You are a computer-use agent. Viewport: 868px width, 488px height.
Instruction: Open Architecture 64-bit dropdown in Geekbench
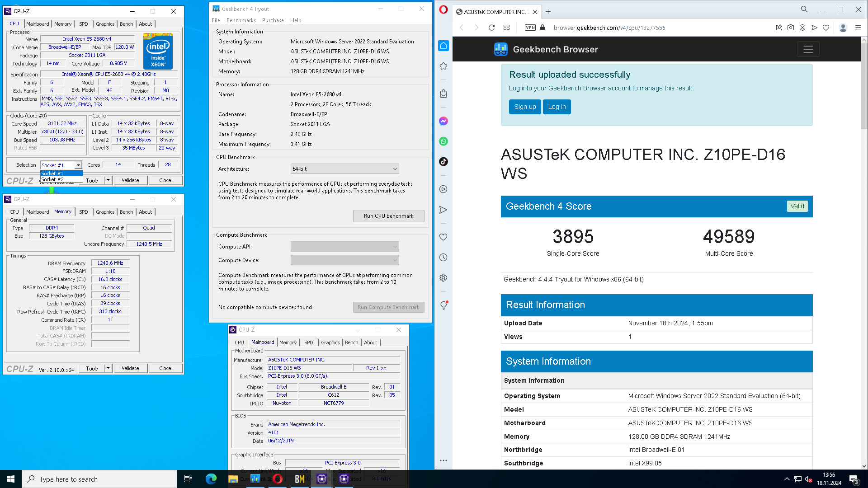point(345,169)
